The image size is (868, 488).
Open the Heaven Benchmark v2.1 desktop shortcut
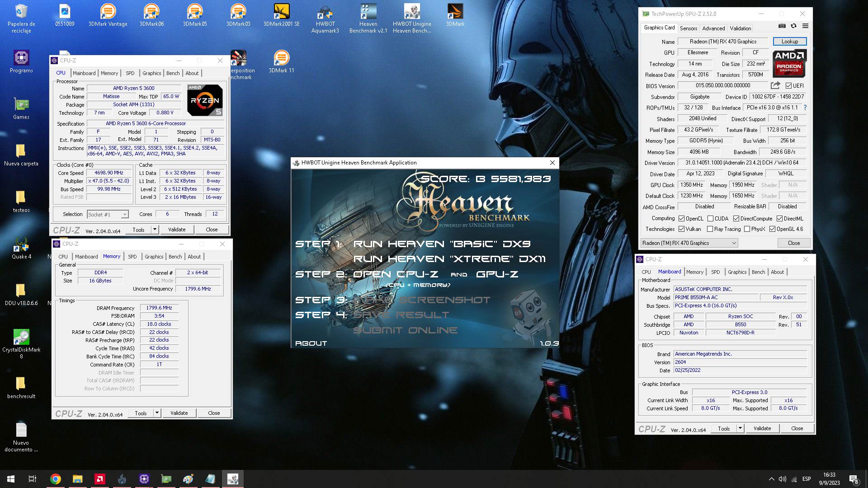(x=368, y=18)
